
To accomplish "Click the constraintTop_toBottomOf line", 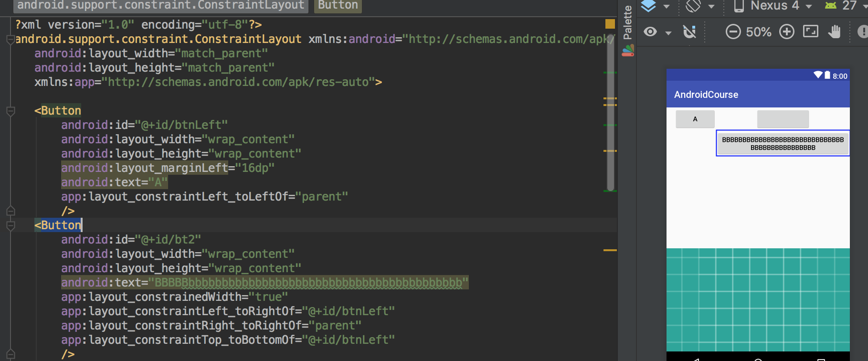I will tap(228, 340).
